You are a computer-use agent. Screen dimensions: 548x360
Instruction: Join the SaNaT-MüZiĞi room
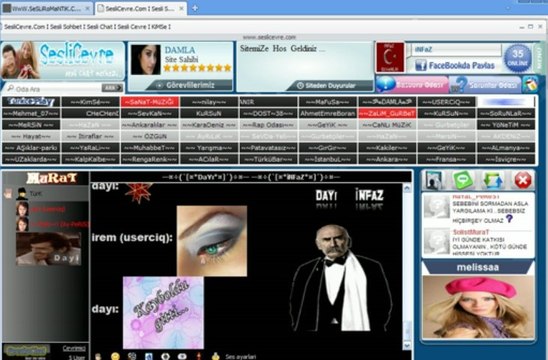[150, 102]
